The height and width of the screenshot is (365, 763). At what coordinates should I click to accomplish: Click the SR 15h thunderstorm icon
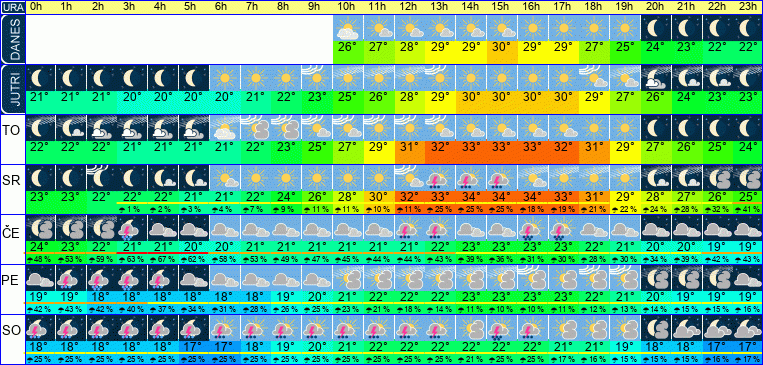(x=503, y=178)
